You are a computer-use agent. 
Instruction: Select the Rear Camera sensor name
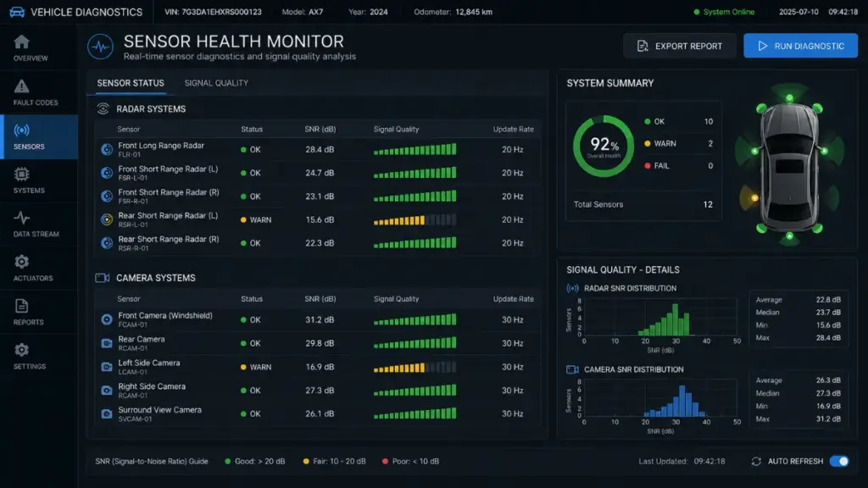click(x=142, y=339)
